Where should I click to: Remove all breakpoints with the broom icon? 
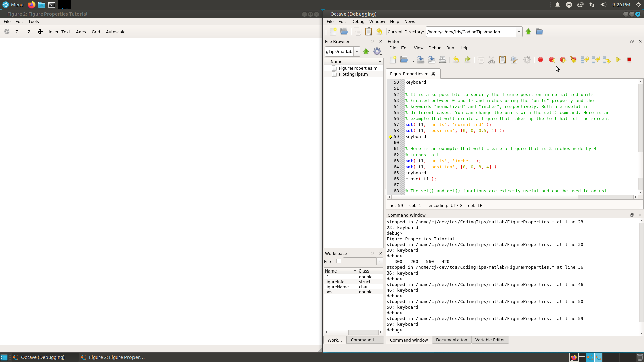(574, 60)
